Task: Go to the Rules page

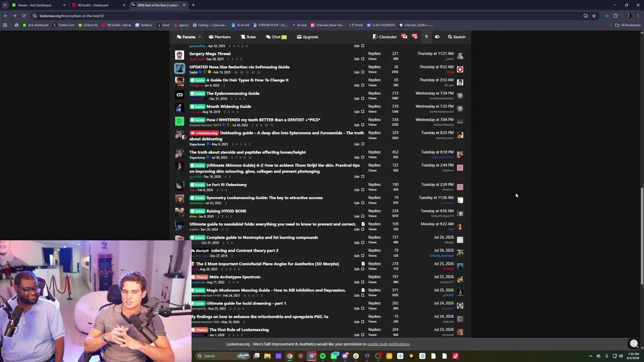Action: click(248, 37)
